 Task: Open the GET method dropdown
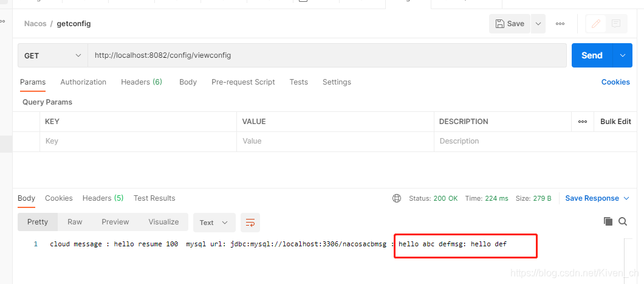click(53, 55)
